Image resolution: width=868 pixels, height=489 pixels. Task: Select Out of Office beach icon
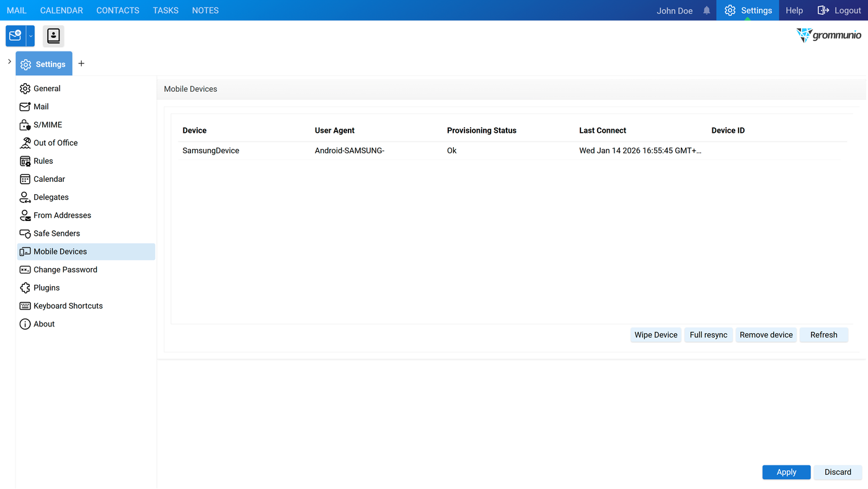(25, 143)
